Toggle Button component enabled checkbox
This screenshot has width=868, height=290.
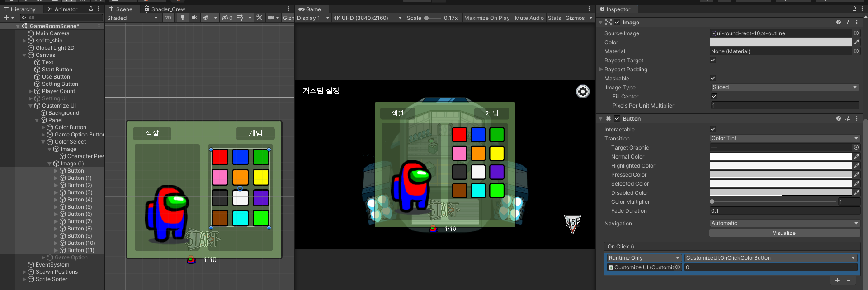click(x=617, y=118)
